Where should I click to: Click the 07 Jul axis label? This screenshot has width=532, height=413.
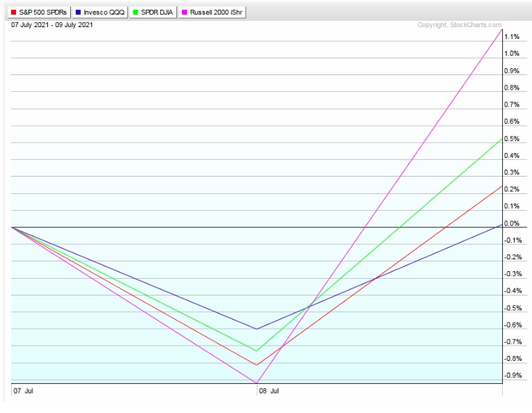(x=23, y=391)
